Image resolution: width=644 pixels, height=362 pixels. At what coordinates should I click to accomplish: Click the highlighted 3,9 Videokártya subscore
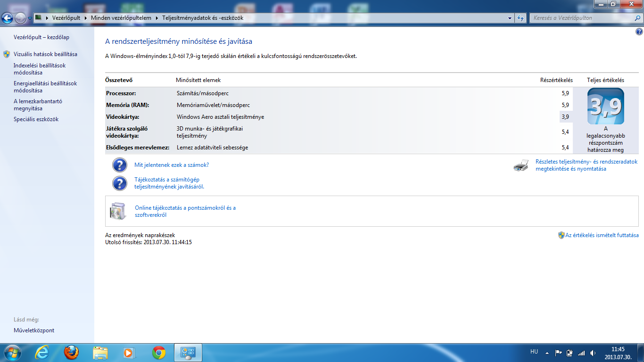[x=566, y=117]
